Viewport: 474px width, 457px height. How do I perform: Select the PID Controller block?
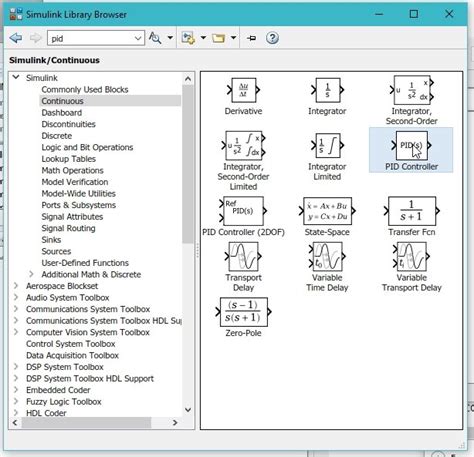(x=412, y=146)
